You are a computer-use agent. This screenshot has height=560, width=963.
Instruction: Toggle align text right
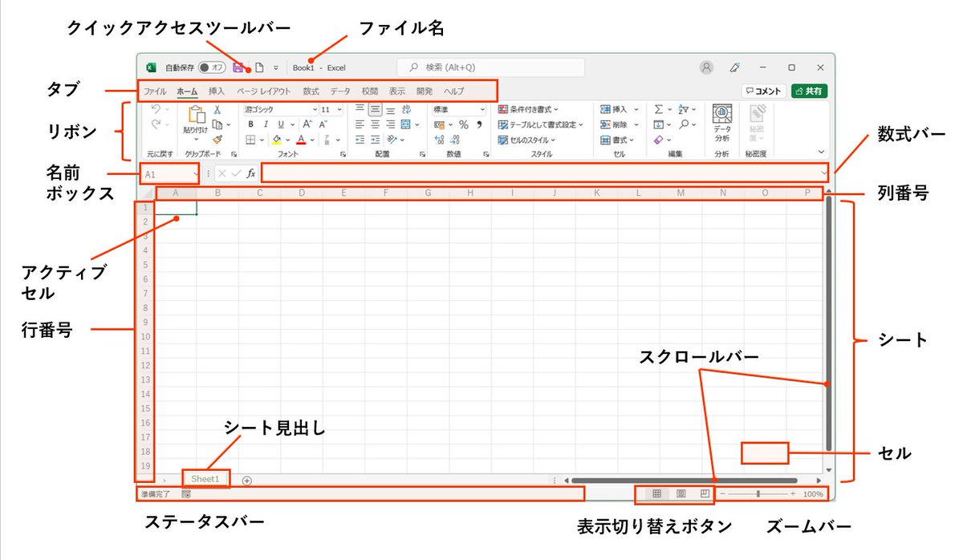coord(390,124)
